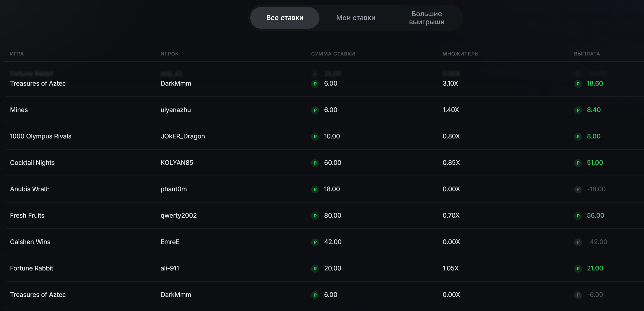This screenshot has height=311, width=644.
Task: Click ruble icon next to 20.00 bet
Action: point(315,268)
